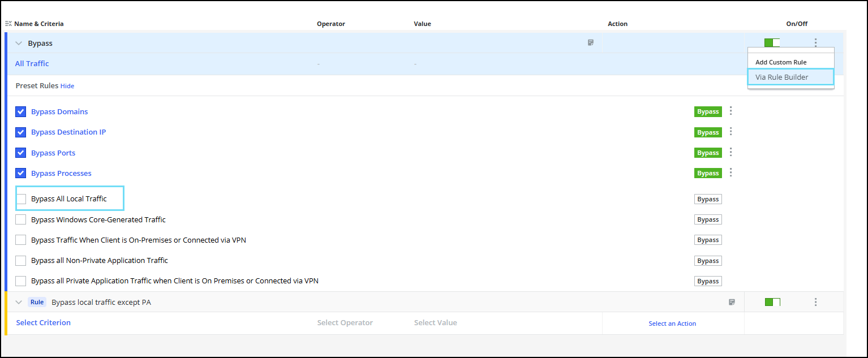868x358 pixels.
Task: Open the kebab menu for Bypass Processes
Action: tap(731, 172)
